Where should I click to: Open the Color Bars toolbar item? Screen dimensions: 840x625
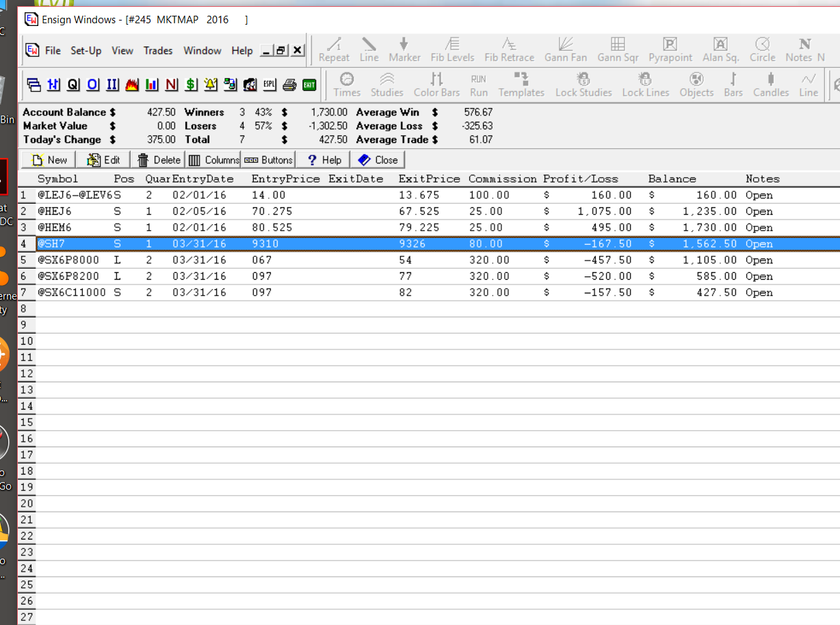[436, 85]
